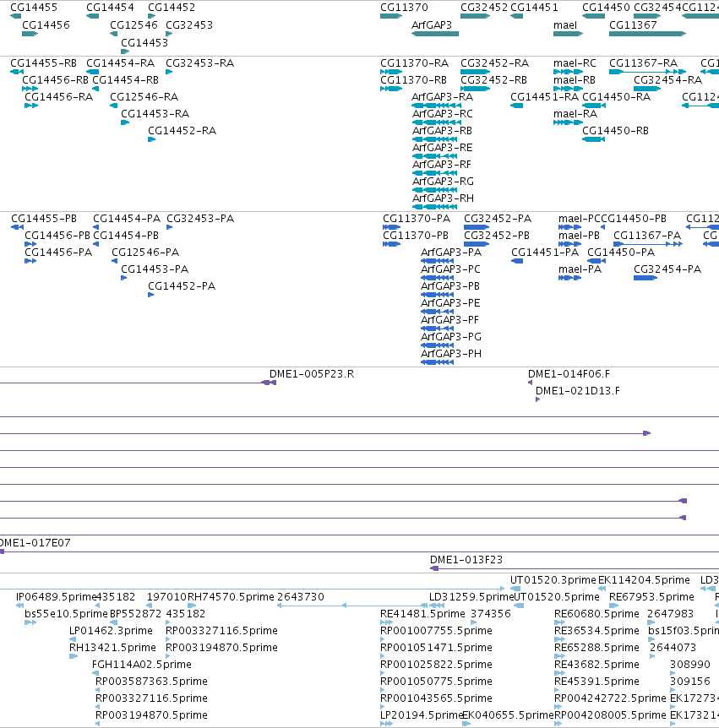Click the UT01520.3prime EST label
Image resolution: width=719 pixels, height=728 pixels.
(x=553, y=580)
